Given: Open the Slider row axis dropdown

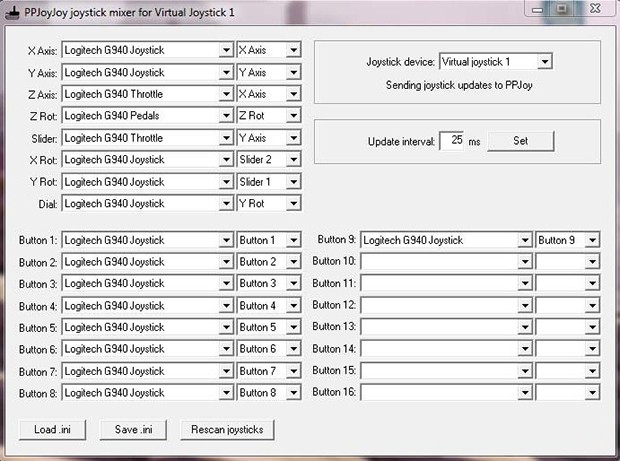Looking at the screenshot, I should tap(292, 138).
